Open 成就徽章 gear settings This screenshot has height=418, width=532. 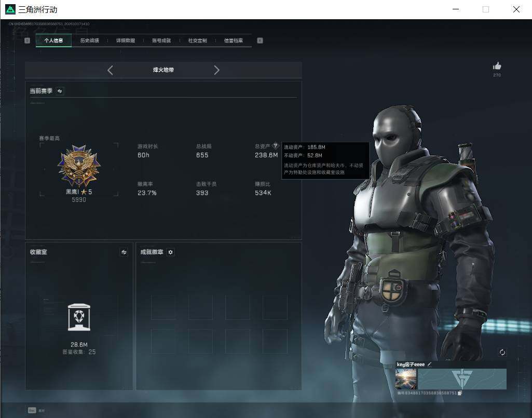click(x=171, y=252)
